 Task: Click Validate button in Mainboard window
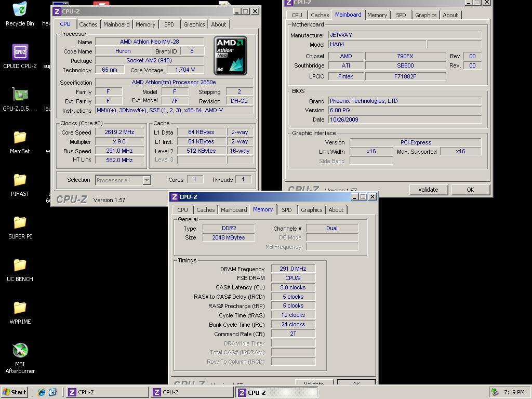(x=428, y=190)
